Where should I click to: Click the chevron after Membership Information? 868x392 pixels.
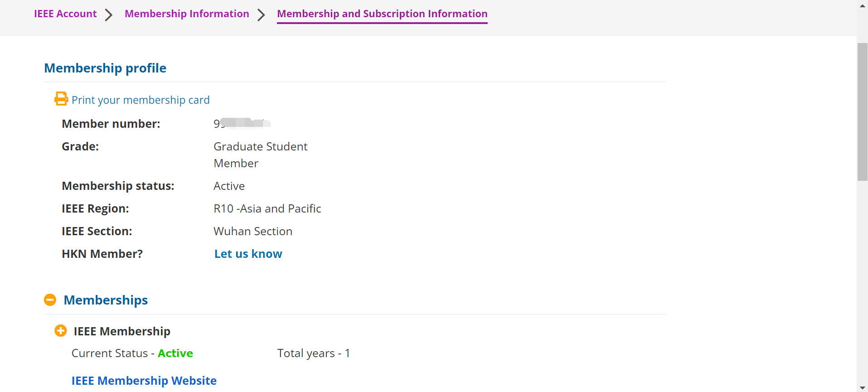(261, 15)
